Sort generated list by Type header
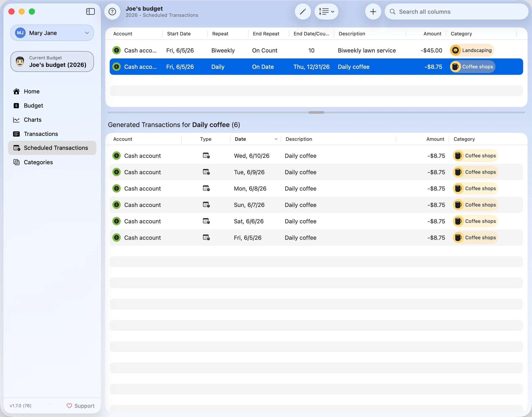 point(206,139)
